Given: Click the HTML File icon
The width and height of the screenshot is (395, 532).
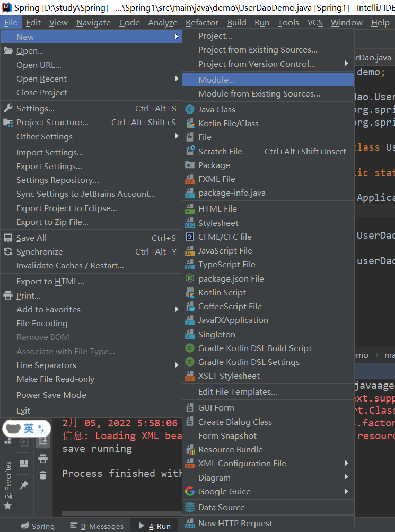Looking at the screenshot, I should (x=190, y=209).
